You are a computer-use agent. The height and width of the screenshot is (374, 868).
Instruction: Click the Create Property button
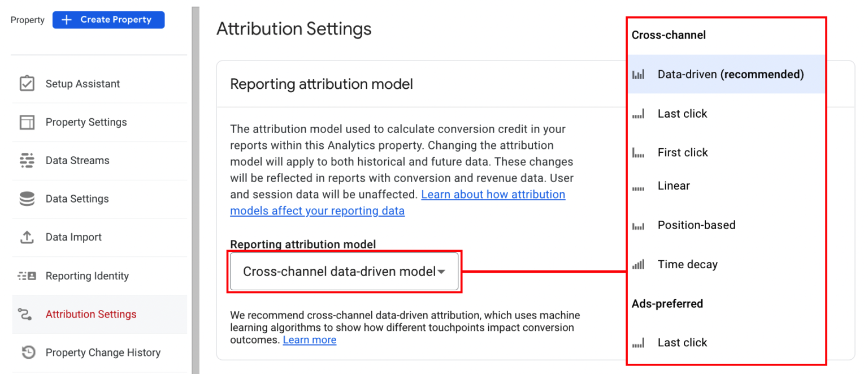tap(108, 19)
